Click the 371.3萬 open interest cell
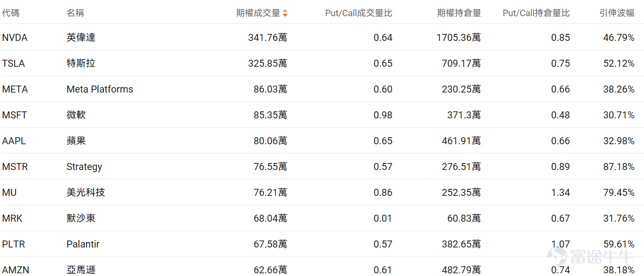 [x=464, y=116]
